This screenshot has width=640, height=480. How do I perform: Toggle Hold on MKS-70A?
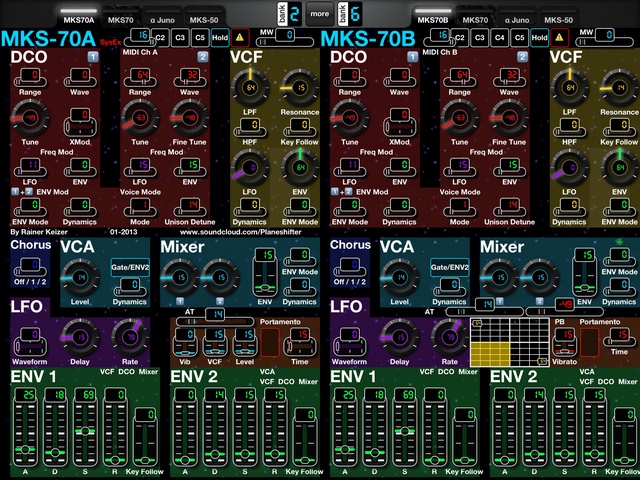click(x=220, y=38)
